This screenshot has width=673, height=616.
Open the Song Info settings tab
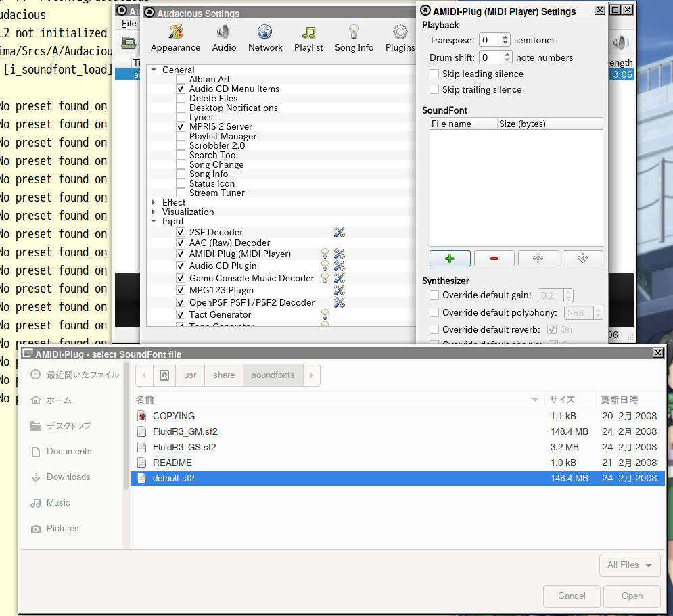coord(354,38)
